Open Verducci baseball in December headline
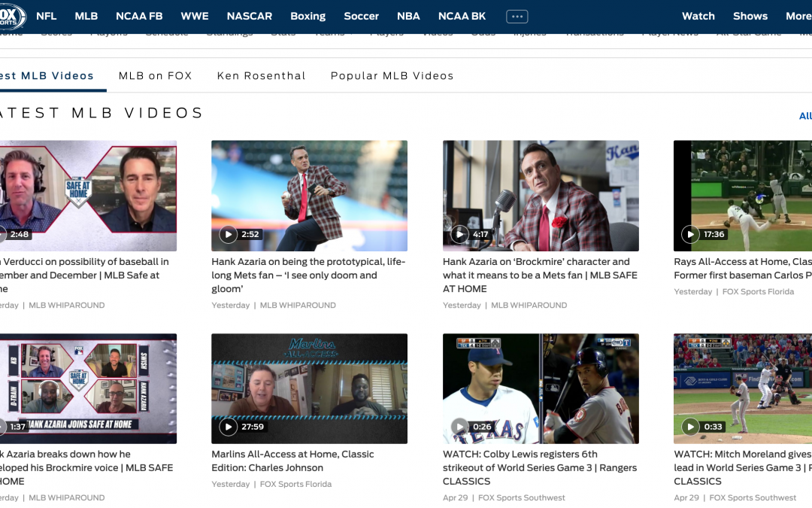Image resolution: width=812 pixels, height=508 pixels. click(x=84, y=275)
